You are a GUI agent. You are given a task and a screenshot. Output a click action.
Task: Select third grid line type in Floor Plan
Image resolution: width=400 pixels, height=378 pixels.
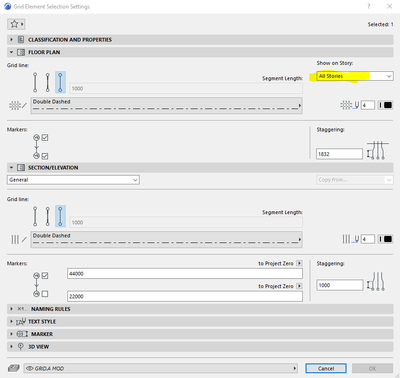tap(60, 82)
